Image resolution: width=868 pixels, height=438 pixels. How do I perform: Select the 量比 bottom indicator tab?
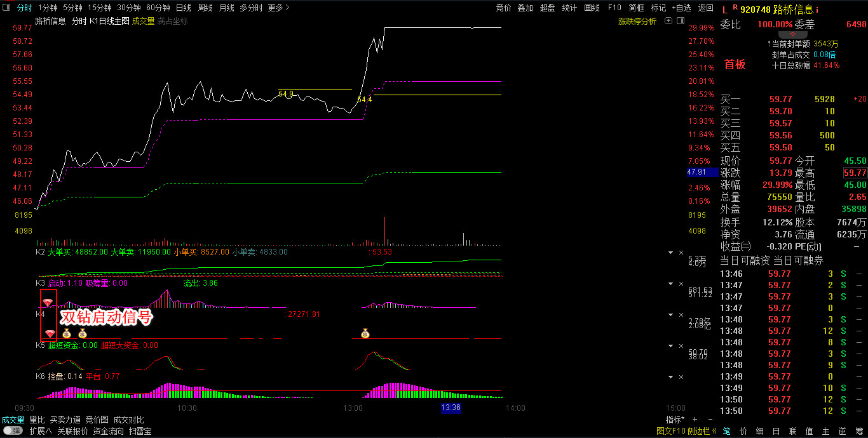pyautogui.click(x=37, y=420)
